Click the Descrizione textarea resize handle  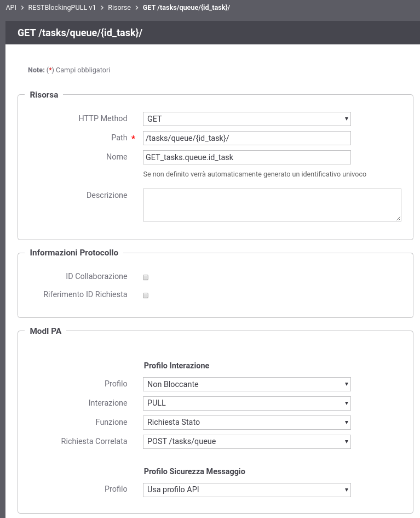point(399,218)
